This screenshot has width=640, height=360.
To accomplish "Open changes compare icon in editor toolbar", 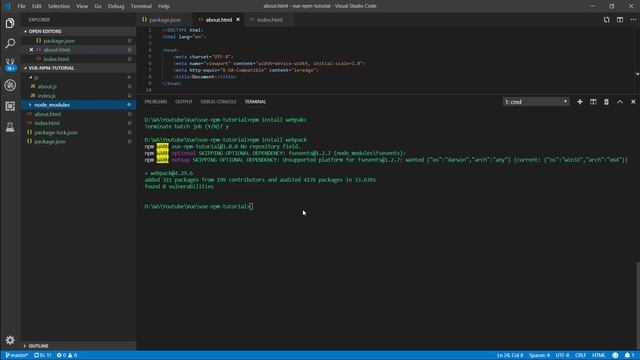I will tap(606, 20).
